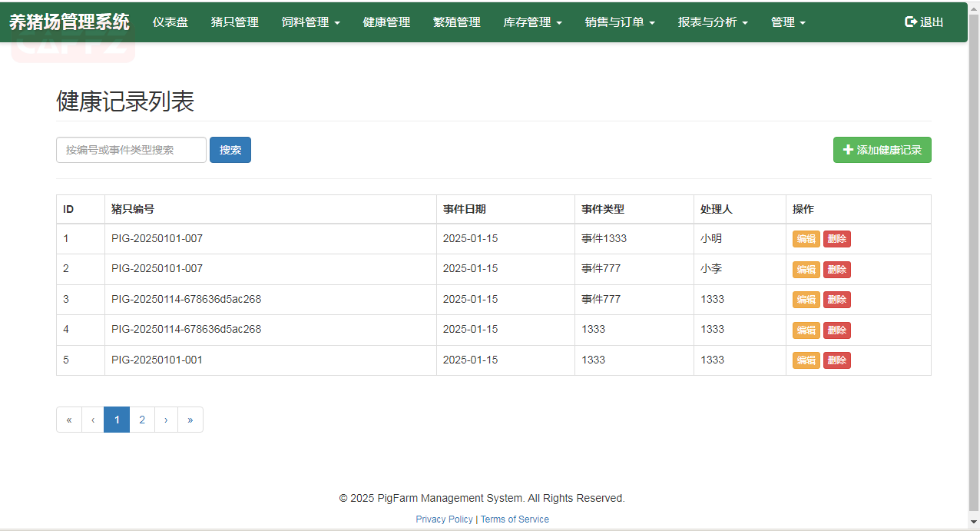Open the Privacy Policy link
980x531 pixels.
[x=444, y=519]
